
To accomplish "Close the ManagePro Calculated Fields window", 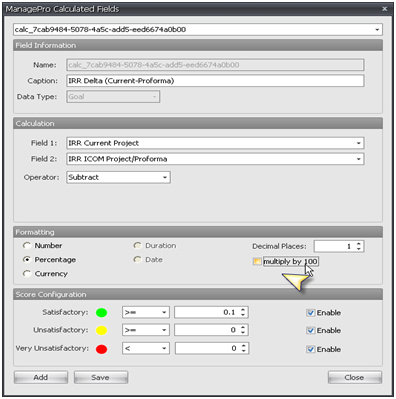I will point(385,9).
